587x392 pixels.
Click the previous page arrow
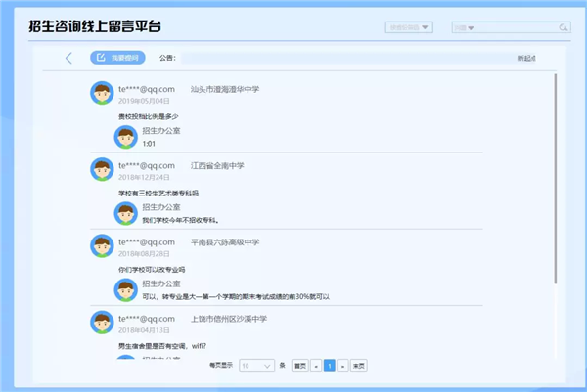[316, 365]
